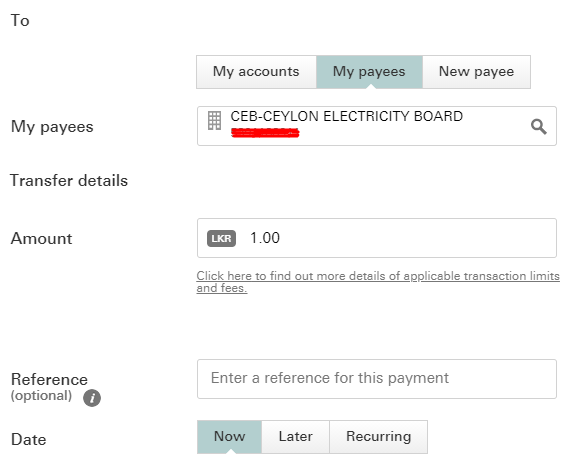Click the red redacted account number

pyautogui.click(x=265, y=133)
